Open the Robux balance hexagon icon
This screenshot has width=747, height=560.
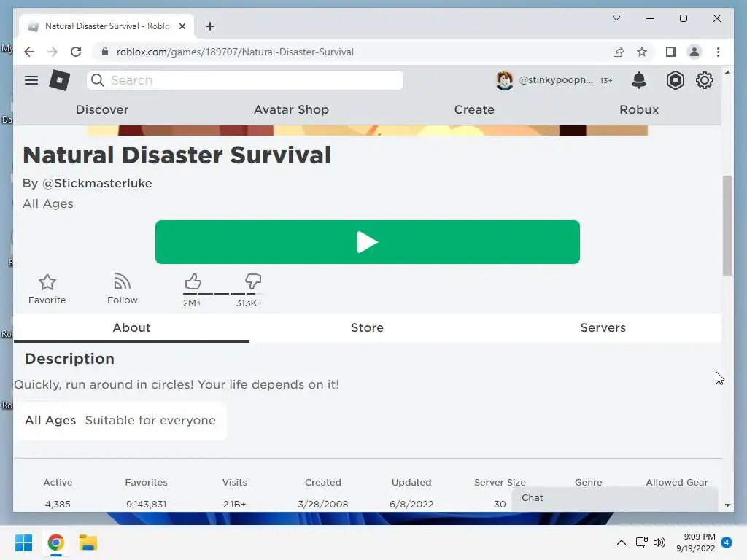pyautogui.click(x=675, y=80)
